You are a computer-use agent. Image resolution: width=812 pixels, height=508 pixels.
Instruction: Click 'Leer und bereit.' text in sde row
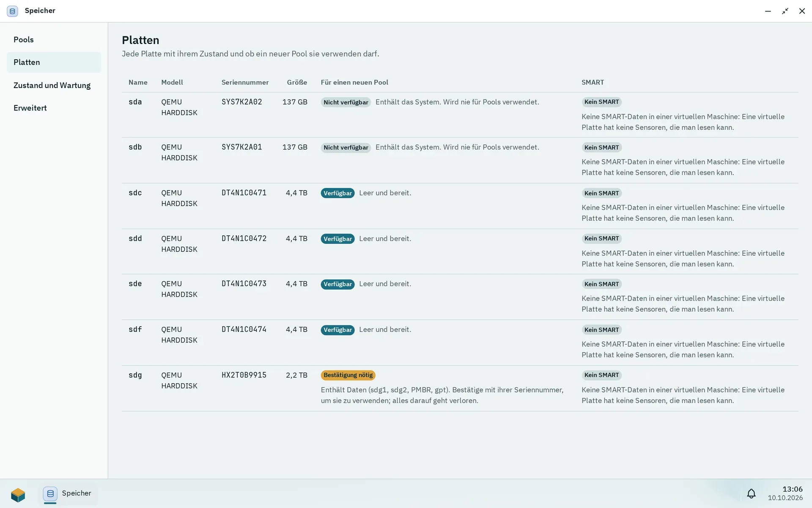(x=385, y=284)
